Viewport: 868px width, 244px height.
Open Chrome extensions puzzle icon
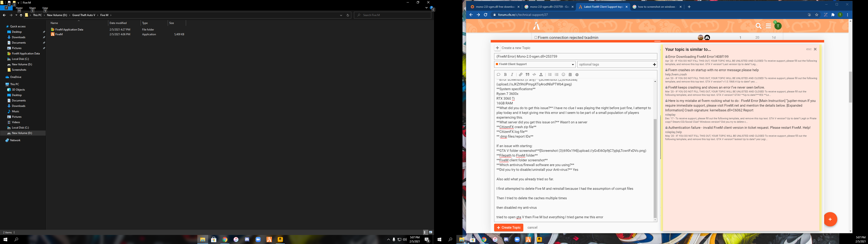[x=833, y=15]
